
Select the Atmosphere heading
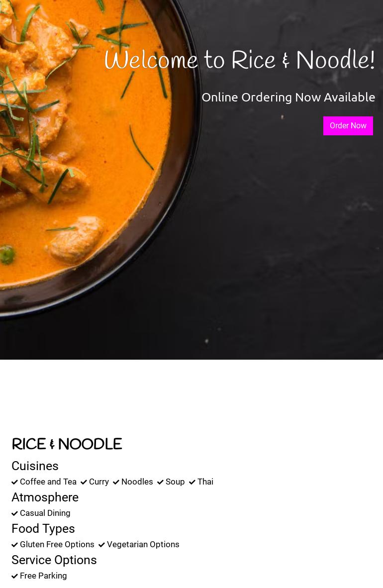[45, 497]
